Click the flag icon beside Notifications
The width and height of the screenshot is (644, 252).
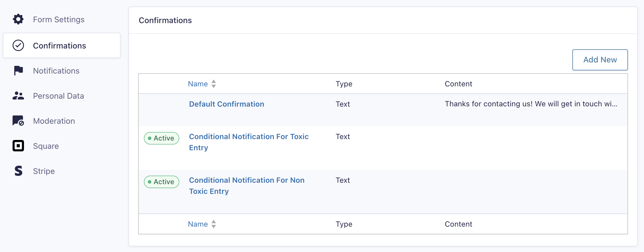(x=18, y=70)
